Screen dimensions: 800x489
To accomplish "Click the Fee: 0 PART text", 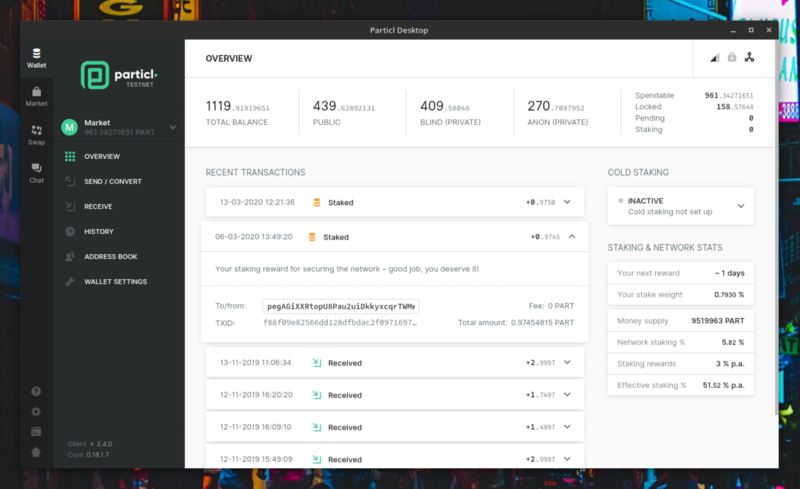I will [551, 306].
